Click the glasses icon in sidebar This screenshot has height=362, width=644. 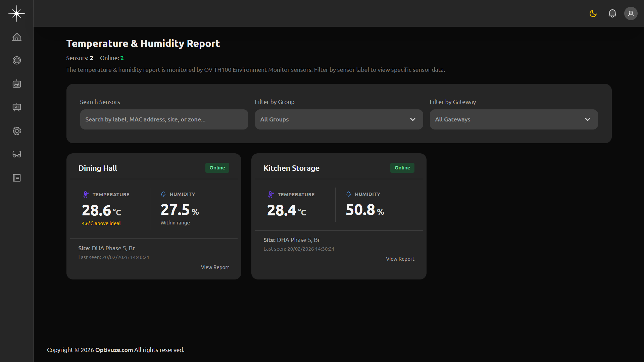tap(16, 154)
